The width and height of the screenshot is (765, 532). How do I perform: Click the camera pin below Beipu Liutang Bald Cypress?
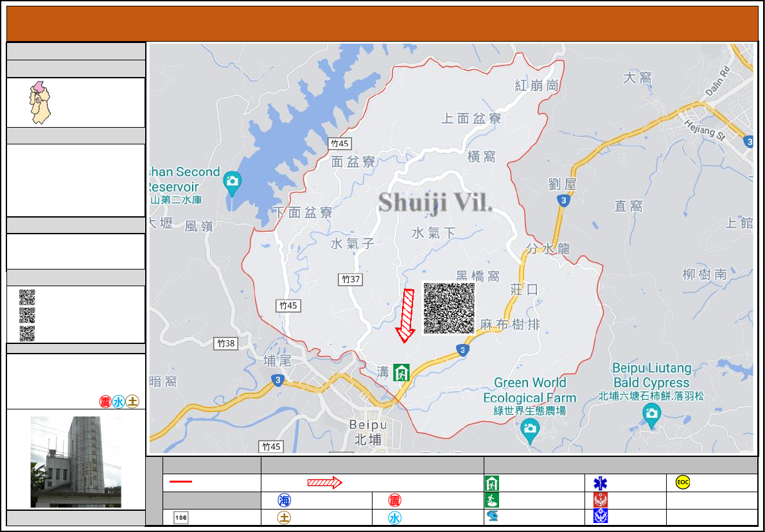click(651, 416)
